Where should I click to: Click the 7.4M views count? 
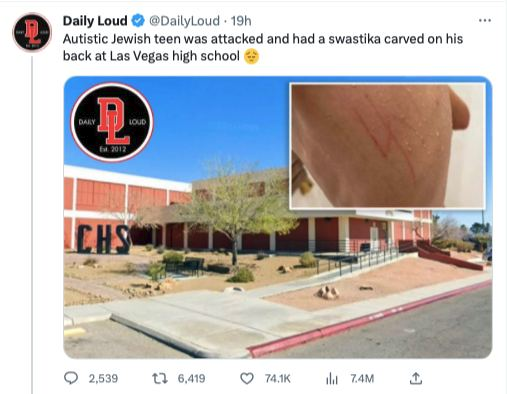point(362,378)
